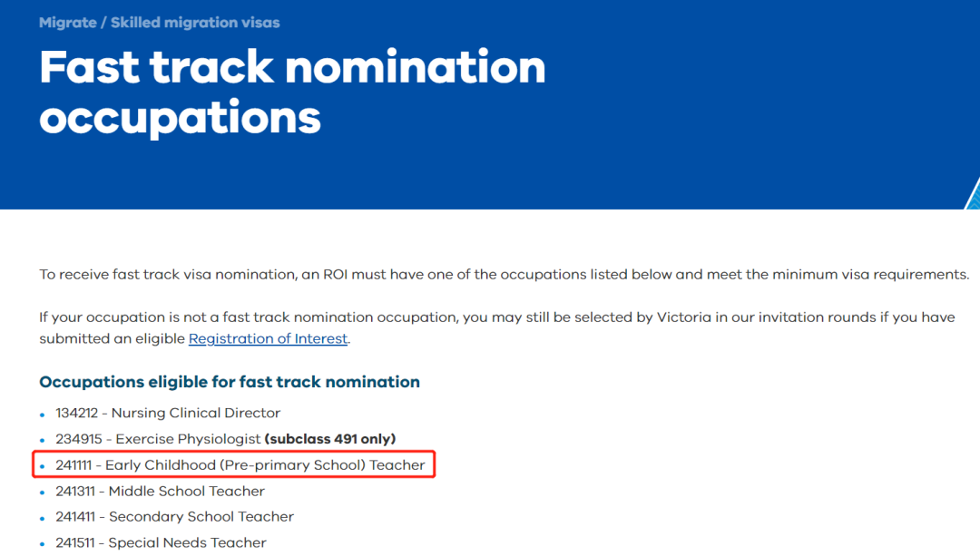Open the Registration of Interest link
This screenshot has width=980, height=556.
268,338
